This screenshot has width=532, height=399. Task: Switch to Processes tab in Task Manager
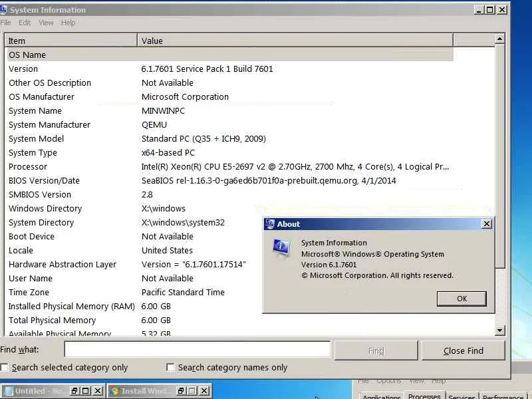[424, 396]
